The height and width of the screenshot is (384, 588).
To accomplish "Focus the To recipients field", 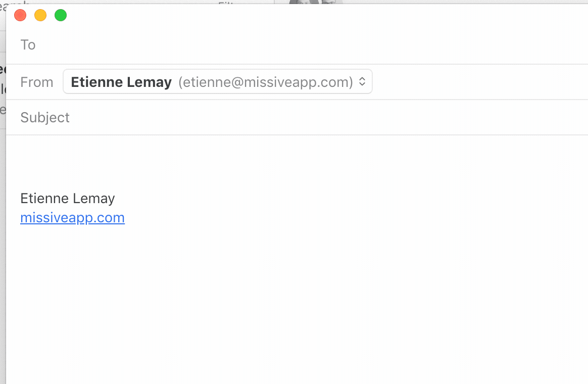I will [311, 45].
